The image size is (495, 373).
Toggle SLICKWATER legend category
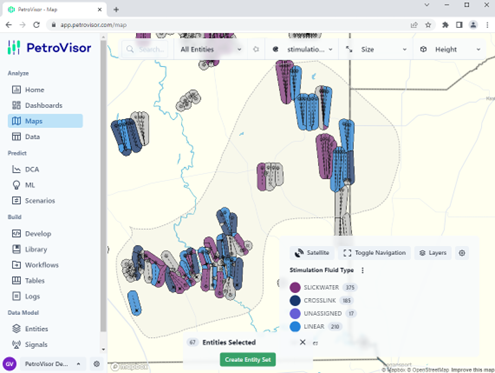click(322, 287)
